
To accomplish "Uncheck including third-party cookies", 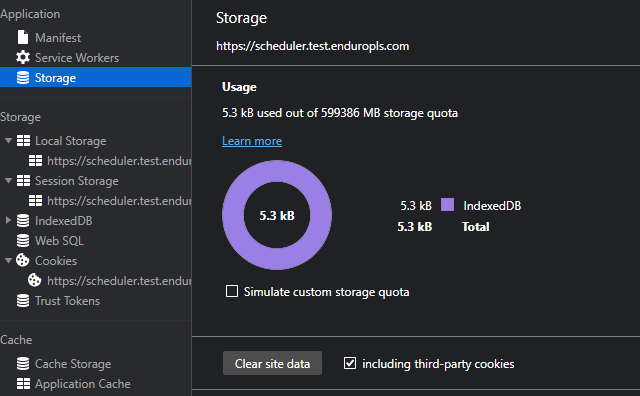I will (350, 363).
